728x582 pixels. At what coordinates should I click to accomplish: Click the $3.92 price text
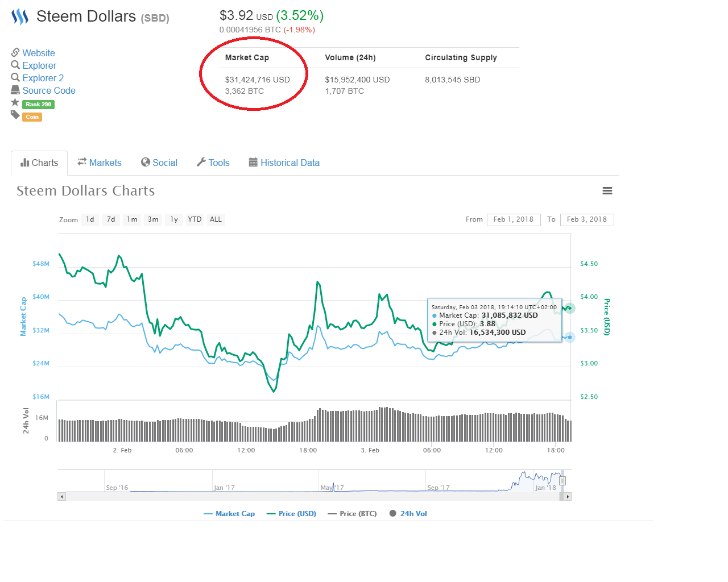point(236,15)
